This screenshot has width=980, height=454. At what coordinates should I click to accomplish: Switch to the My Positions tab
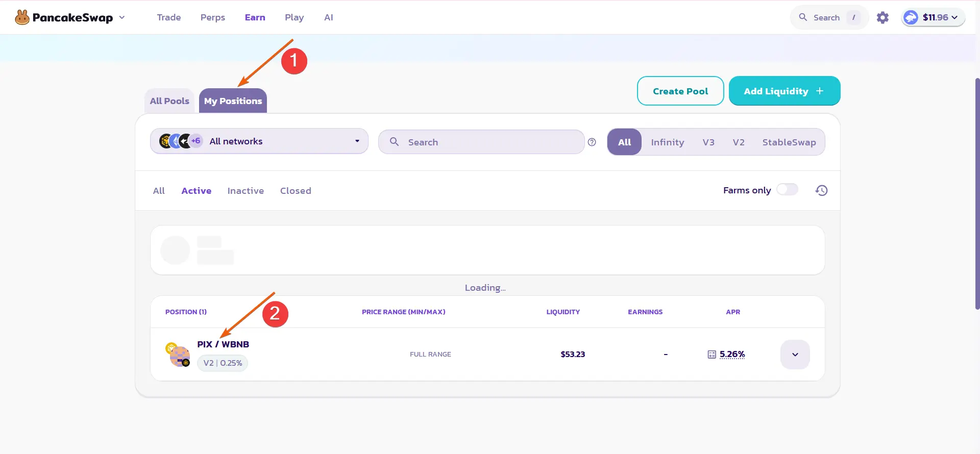233,101
